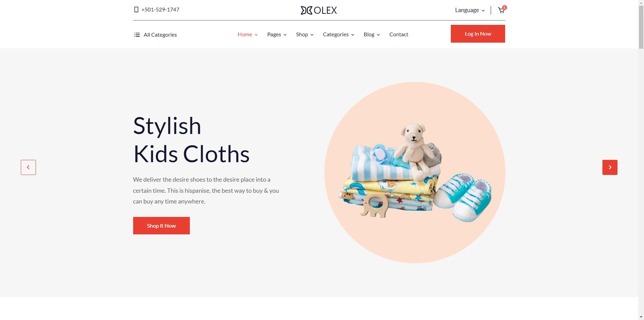644x320 pixels.
Task: Open the Shop dropdown menu
Action: coord(305,35)
